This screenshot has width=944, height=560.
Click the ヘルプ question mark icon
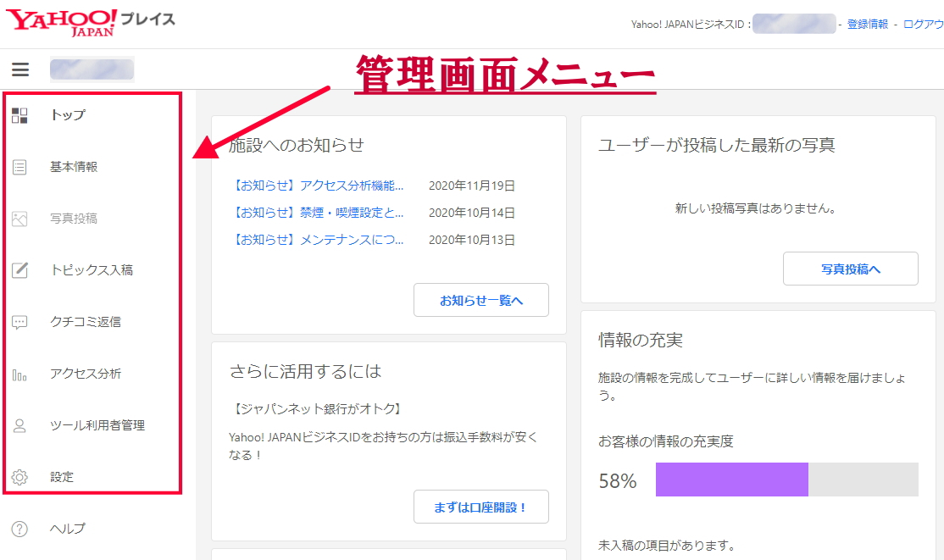coord(21,528)
